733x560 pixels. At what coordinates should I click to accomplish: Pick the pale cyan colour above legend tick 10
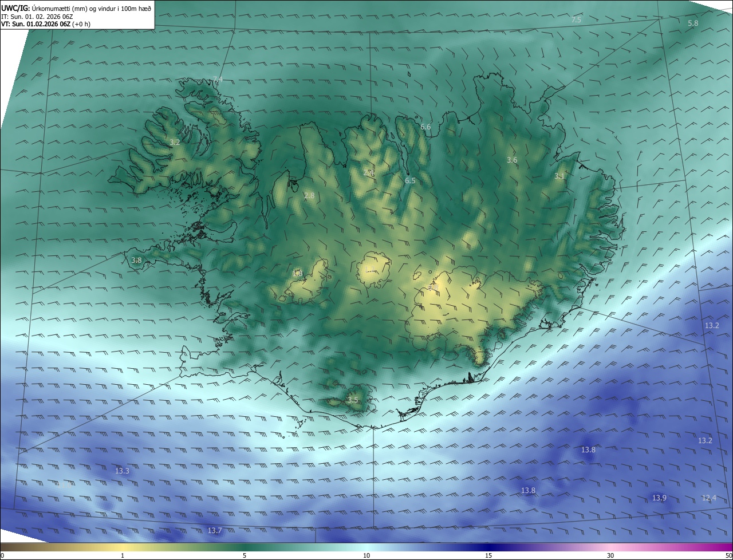coord(366,547)
